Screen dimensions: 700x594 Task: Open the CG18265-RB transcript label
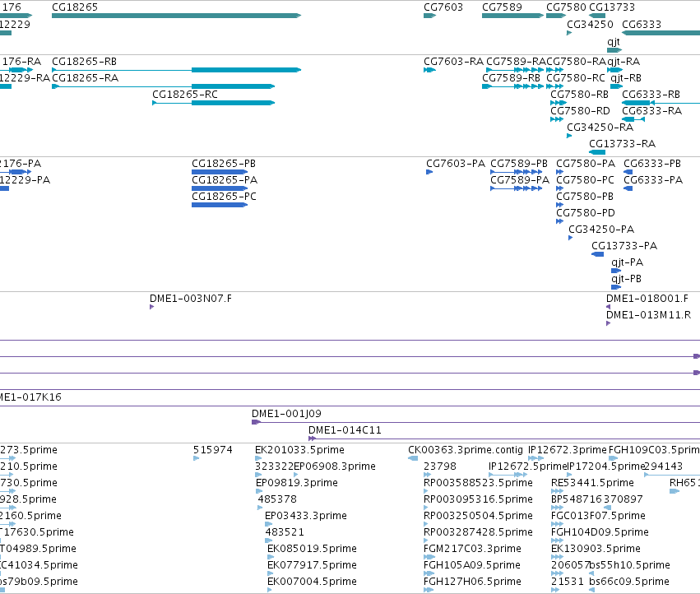85,62
